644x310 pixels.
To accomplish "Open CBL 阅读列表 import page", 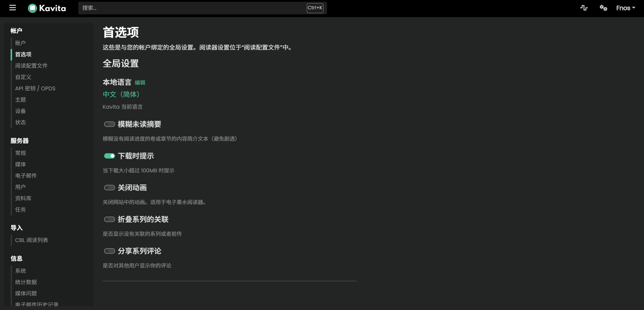I will 31,240.
